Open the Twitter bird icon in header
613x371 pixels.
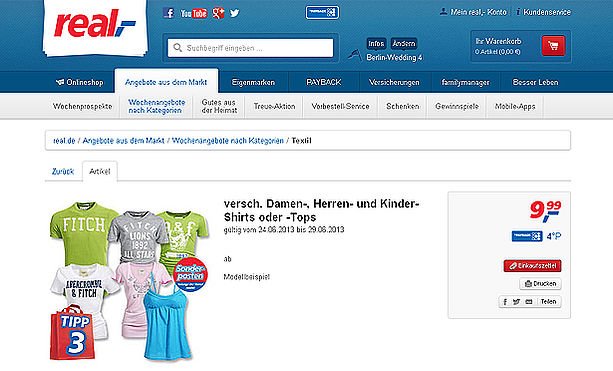pyautogui.click(x=235, y=13)
